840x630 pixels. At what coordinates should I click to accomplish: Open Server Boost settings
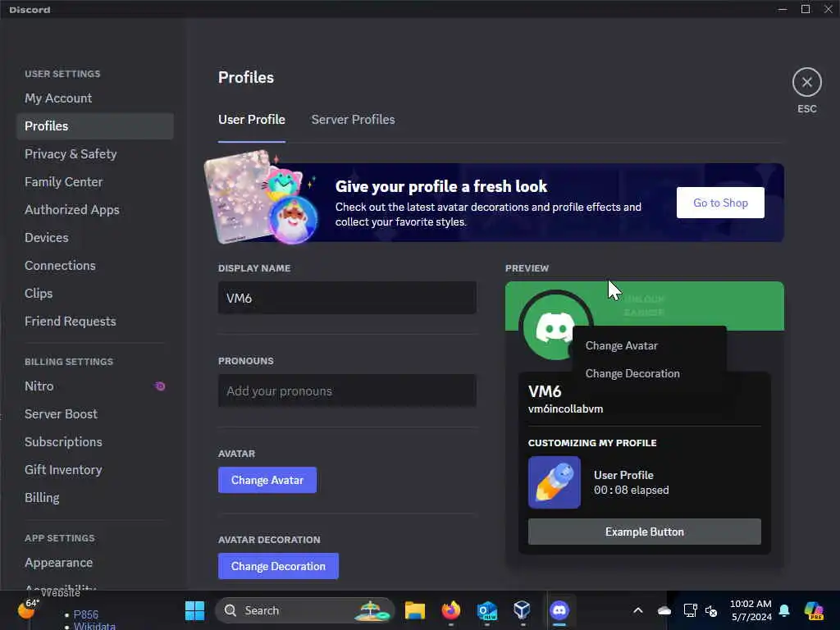[x=95, y=413]
